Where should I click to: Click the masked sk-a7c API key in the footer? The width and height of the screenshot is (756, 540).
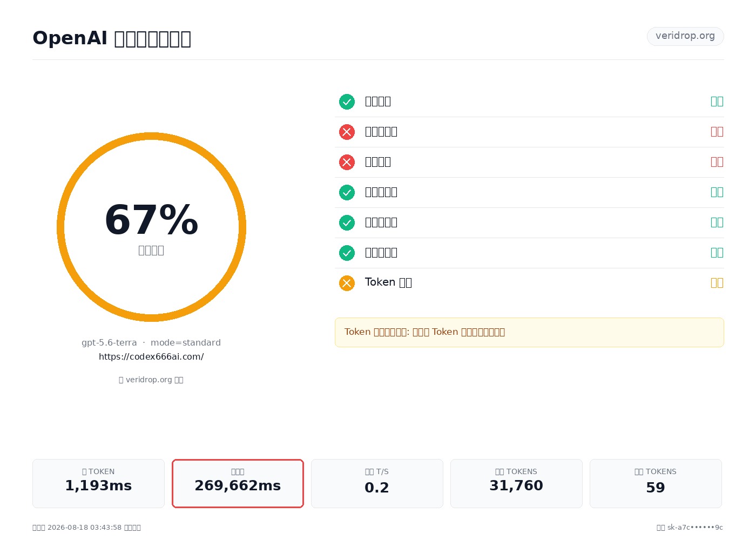pos(695,528)
